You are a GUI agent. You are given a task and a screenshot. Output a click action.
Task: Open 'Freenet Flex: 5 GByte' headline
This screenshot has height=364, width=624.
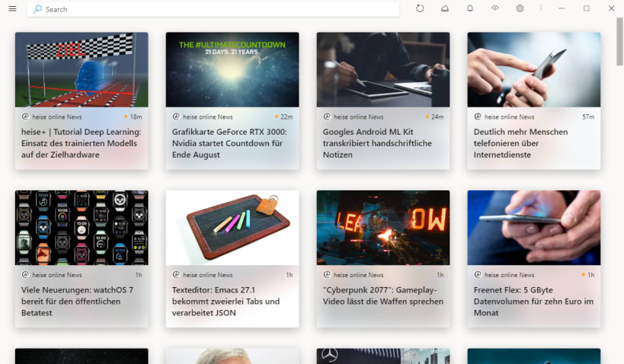[x=533, y=301]
